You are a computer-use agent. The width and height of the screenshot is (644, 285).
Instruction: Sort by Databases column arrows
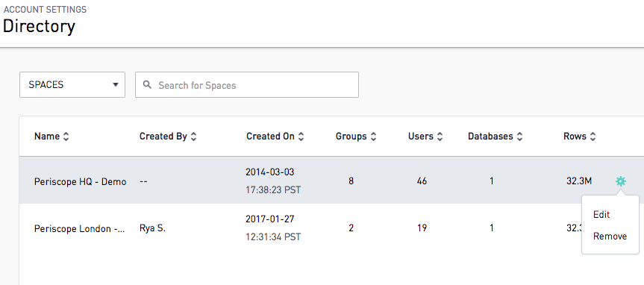[x=519, y=137]
